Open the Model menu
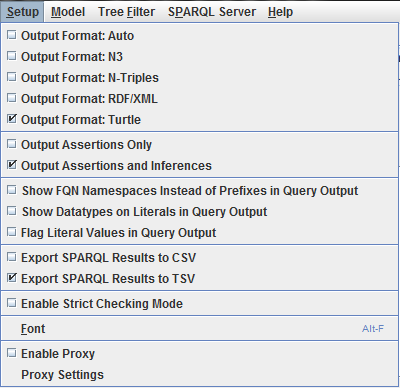The image size is (400, 388). point(68,12)
